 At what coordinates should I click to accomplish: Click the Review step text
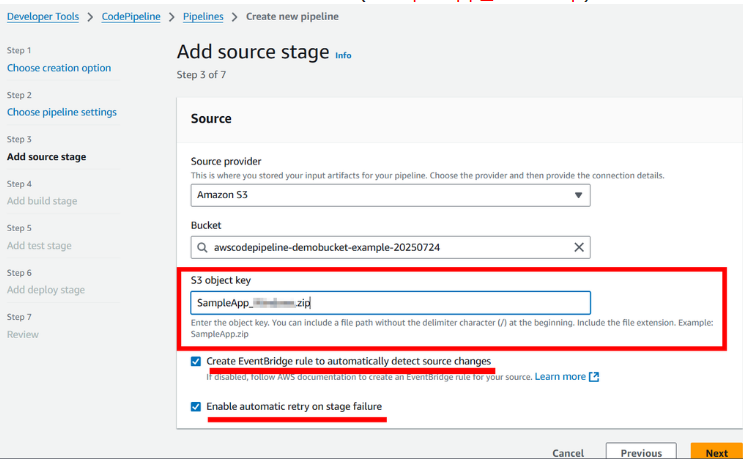pos(22,335)
